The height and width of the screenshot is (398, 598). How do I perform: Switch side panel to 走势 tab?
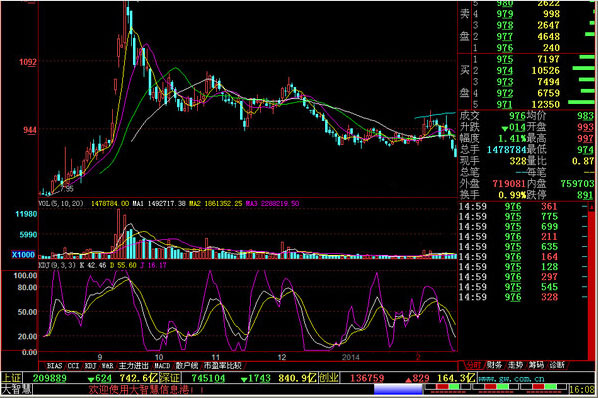[x=515, y=365]
